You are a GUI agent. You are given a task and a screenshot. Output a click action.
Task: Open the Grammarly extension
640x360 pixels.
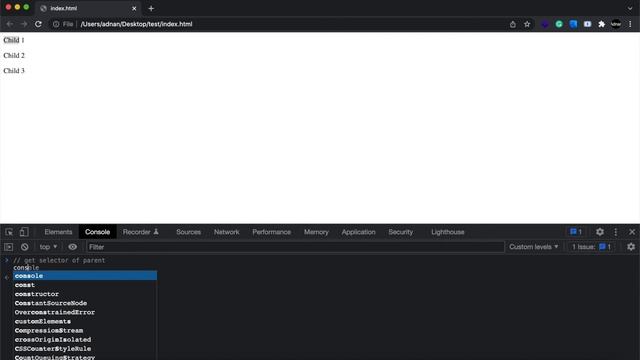(x=559, y=24)
